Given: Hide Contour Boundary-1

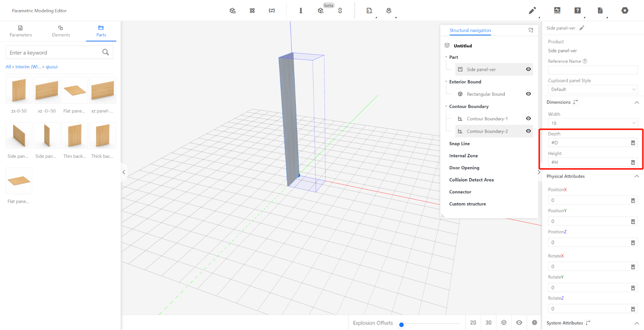Looking at the screenshot, I should 528,119.
